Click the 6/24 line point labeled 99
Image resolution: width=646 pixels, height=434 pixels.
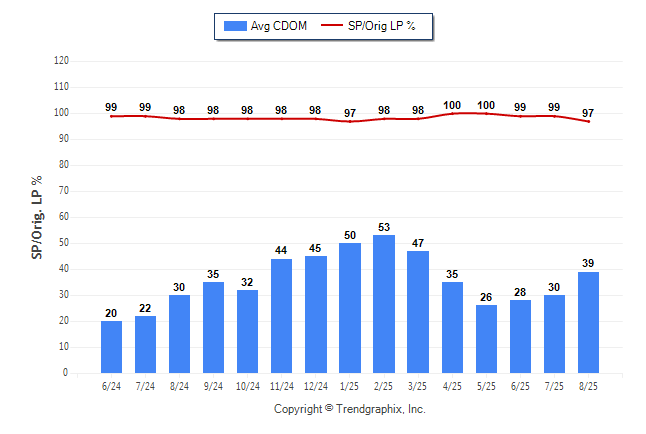[x=111, y=116]
